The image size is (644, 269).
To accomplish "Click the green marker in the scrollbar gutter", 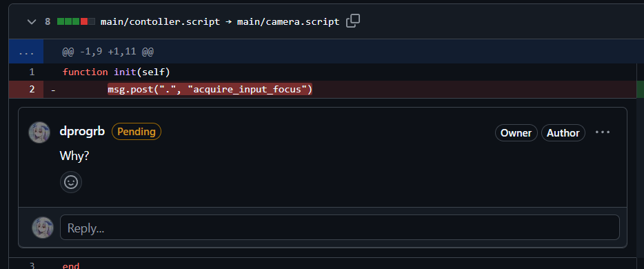I will [640, 89].
